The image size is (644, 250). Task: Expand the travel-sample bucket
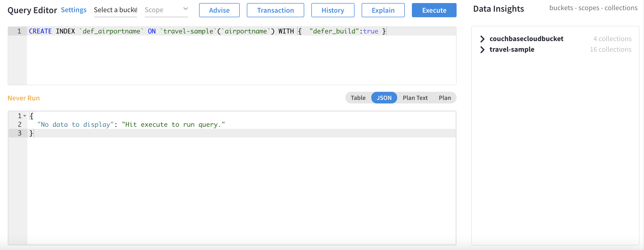click(x=482, y=50)
